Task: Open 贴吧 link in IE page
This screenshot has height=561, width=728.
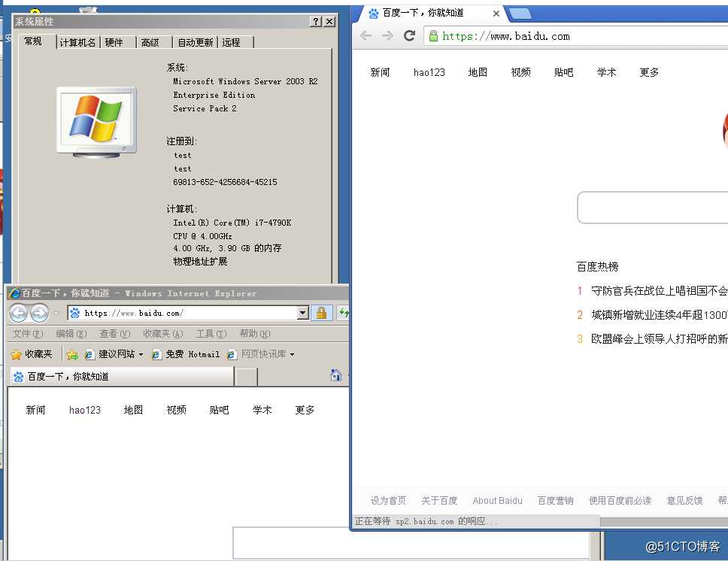Action: [x=219, y=410]
